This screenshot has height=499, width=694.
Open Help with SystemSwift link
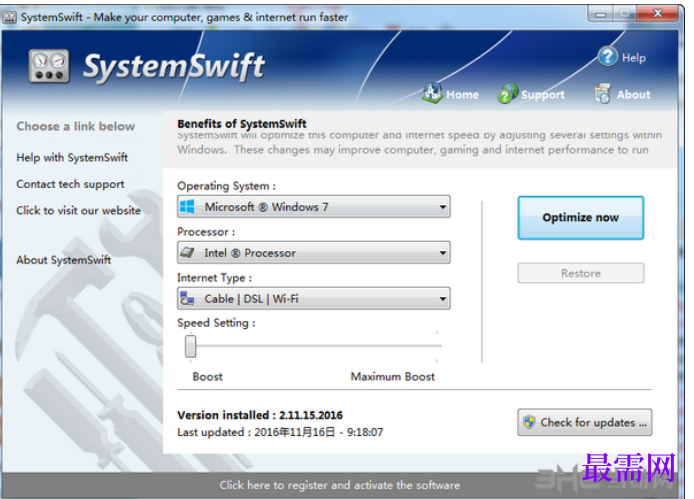[72, 157]
